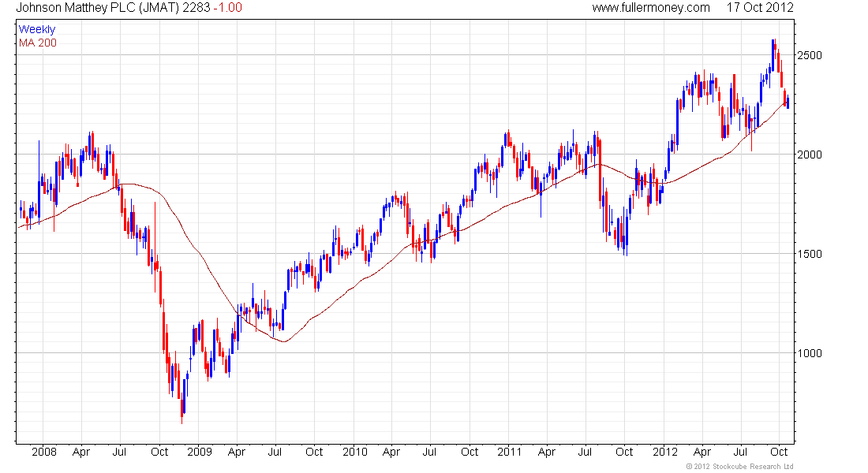Click the 2009 year axis label
Viewport: 868px width, 473px height.
pos(200,452)
